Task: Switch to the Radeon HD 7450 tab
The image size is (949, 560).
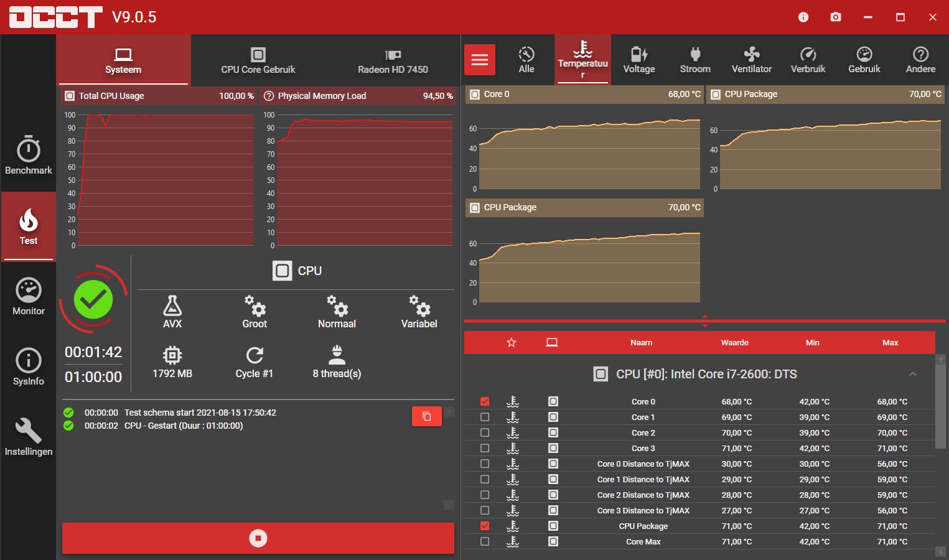Action: click(x=393, y=60)
